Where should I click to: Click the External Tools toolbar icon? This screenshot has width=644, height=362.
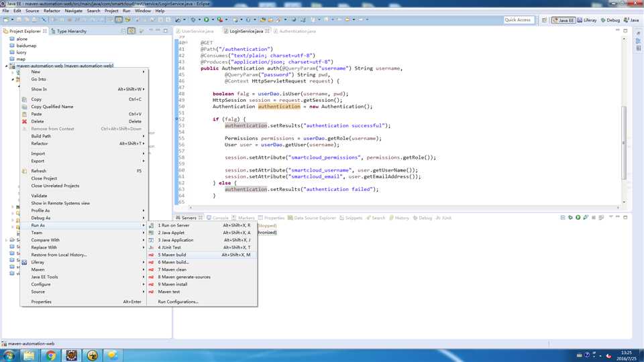point(220,19)
